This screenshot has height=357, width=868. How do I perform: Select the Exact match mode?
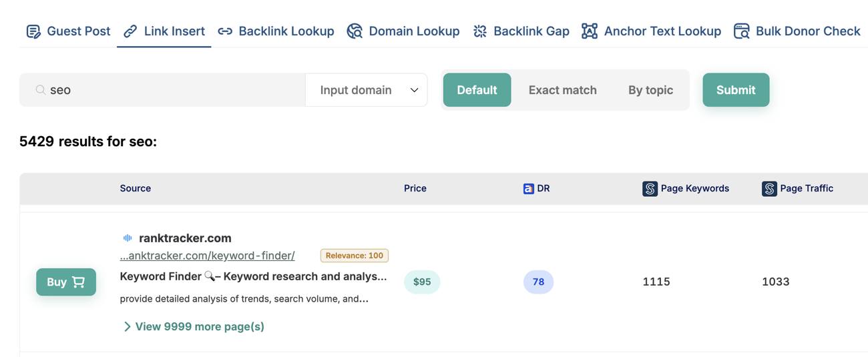[562, 90]
